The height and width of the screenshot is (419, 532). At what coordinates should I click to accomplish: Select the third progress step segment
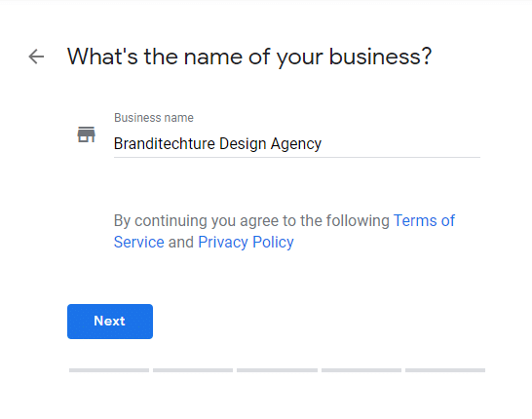click(x=277, y=370)
